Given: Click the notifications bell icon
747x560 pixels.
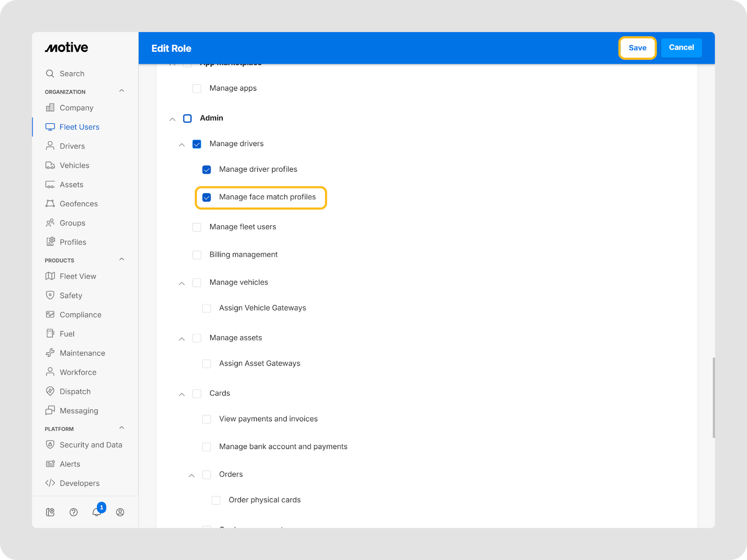Looking at the screenshot, I should pyautogui.click(x=97, y=512).
